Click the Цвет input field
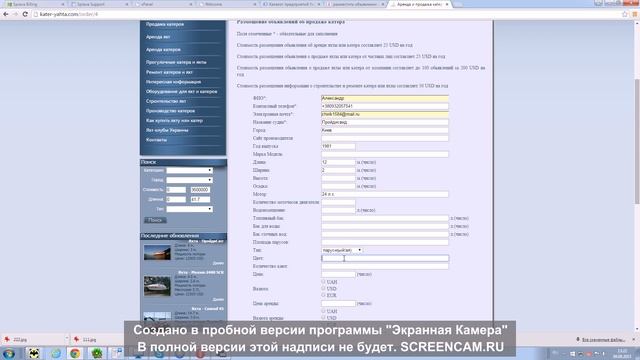The image size is (640, 360). 384,258
